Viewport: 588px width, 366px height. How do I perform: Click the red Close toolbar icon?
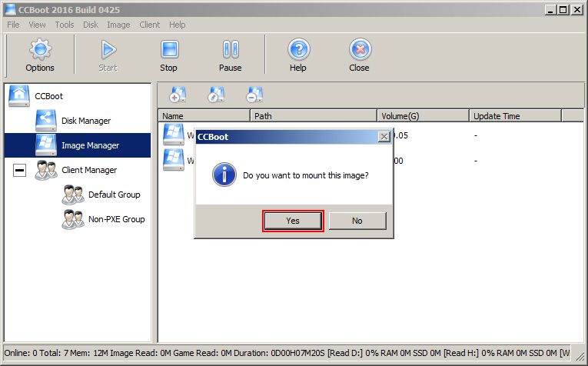tap(360, 49)
